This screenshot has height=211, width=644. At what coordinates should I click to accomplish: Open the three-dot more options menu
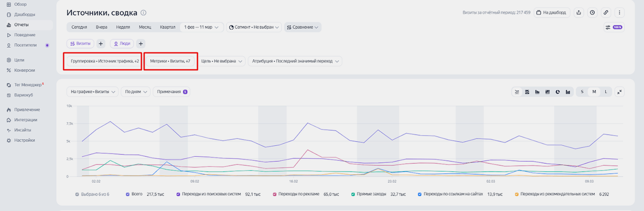pyautogui.click(x=619, y=13)
